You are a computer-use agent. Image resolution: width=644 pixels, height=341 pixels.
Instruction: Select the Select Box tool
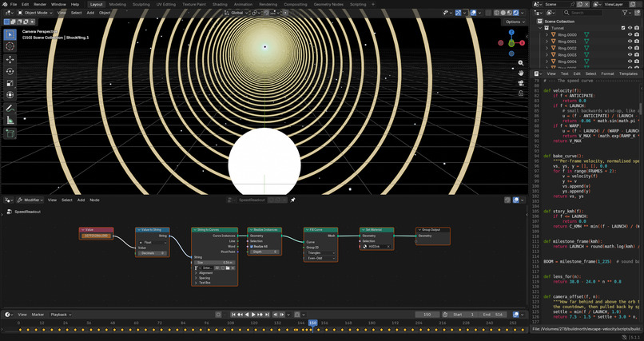click(10, 34)
